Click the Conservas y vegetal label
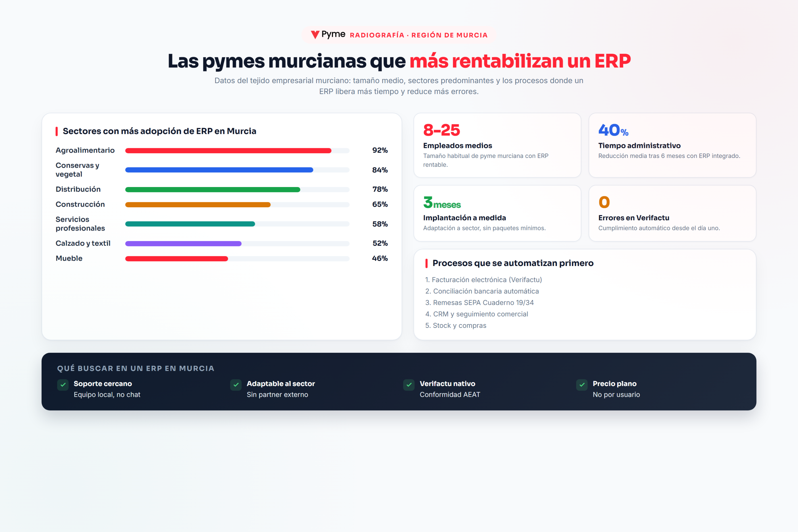 (x=77, y=170)
